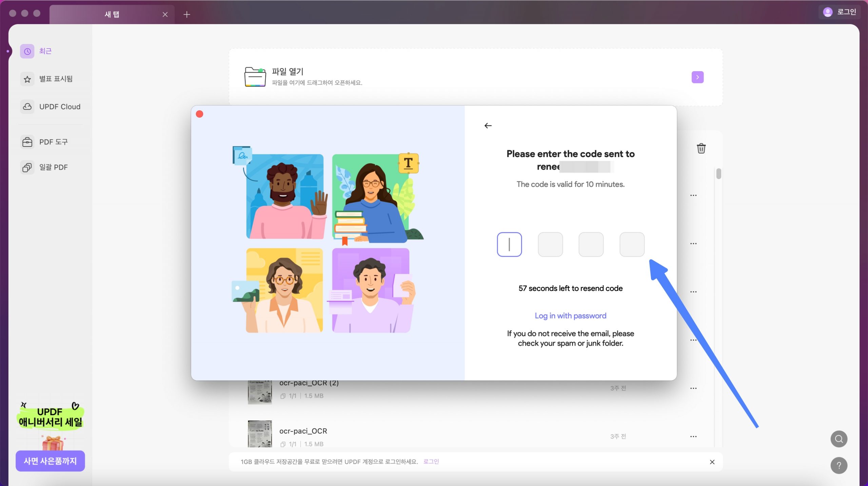
Task: Dismiss the 1GB cloud storage notification bar
Action: point(712,462)
